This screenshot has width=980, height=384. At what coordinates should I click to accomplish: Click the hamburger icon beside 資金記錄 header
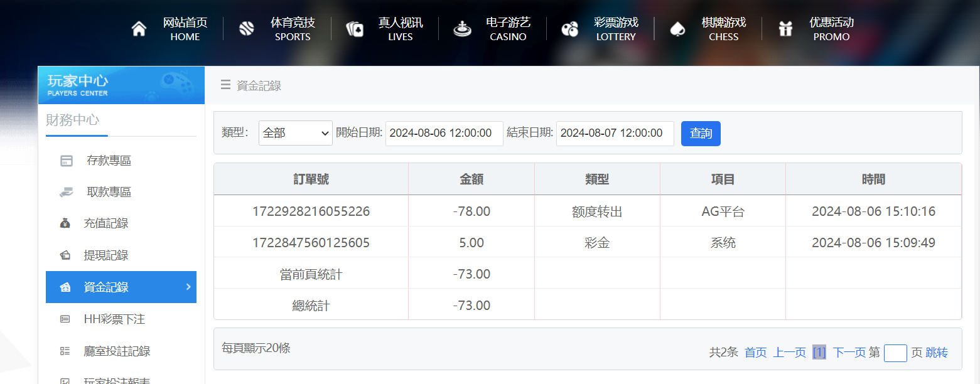pyautogui.click(x=225, y=85)
